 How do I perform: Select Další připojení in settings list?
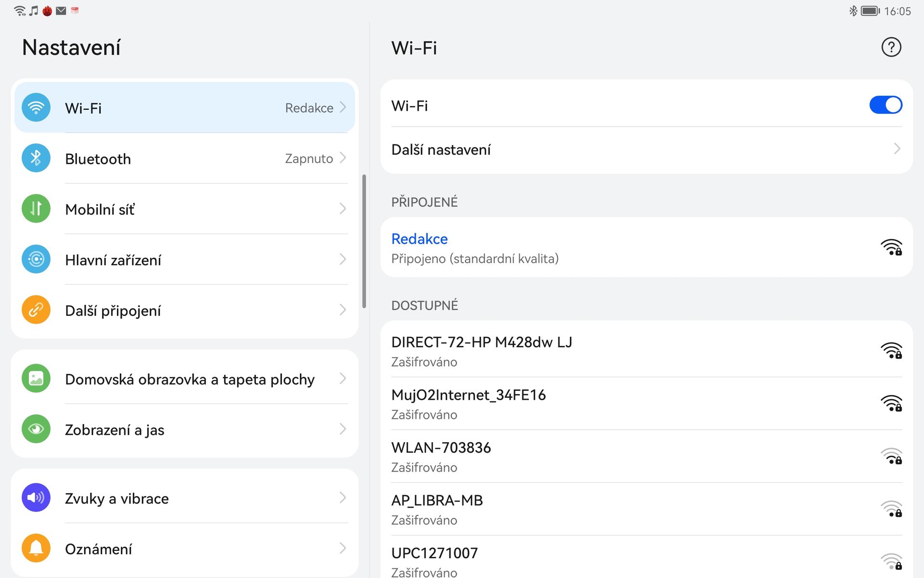[185, 310]
